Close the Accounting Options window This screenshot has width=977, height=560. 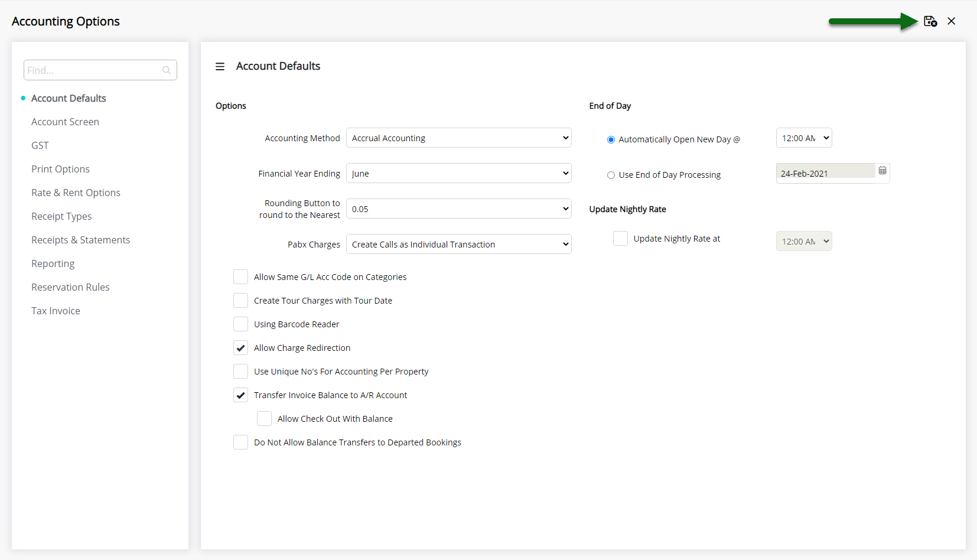[951, 21]
